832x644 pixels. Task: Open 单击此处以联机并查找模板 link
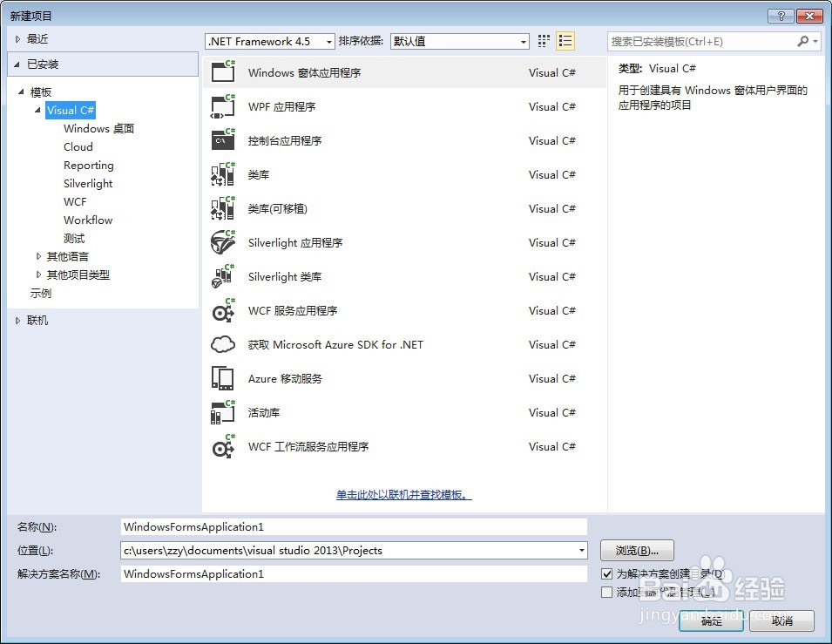point(403,495)
